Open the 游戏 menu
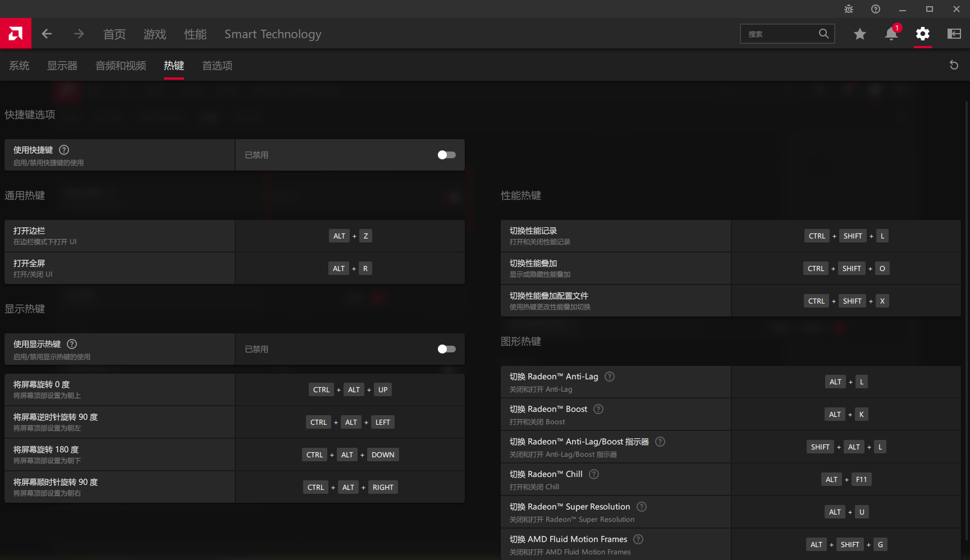Image resolution: width=970 pixels, height=560 pixels. pyautogui.click(x=154, y=34)
